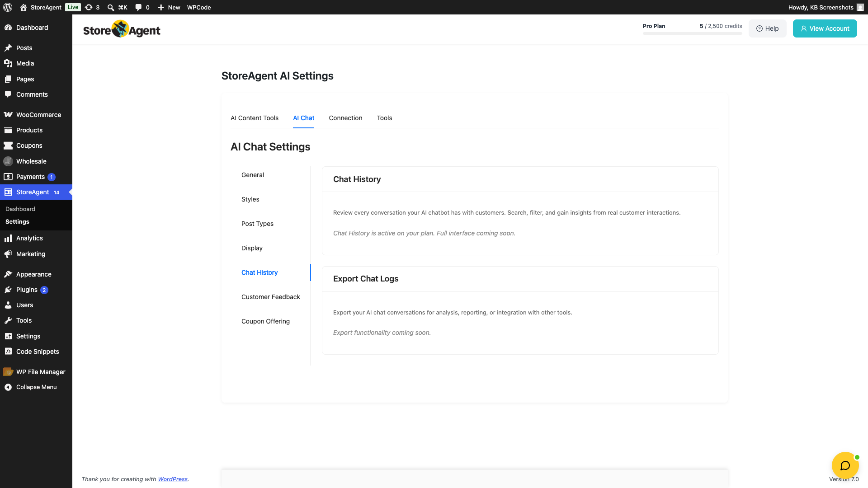Open WPCode in the admin bar

tap(199, 7)
